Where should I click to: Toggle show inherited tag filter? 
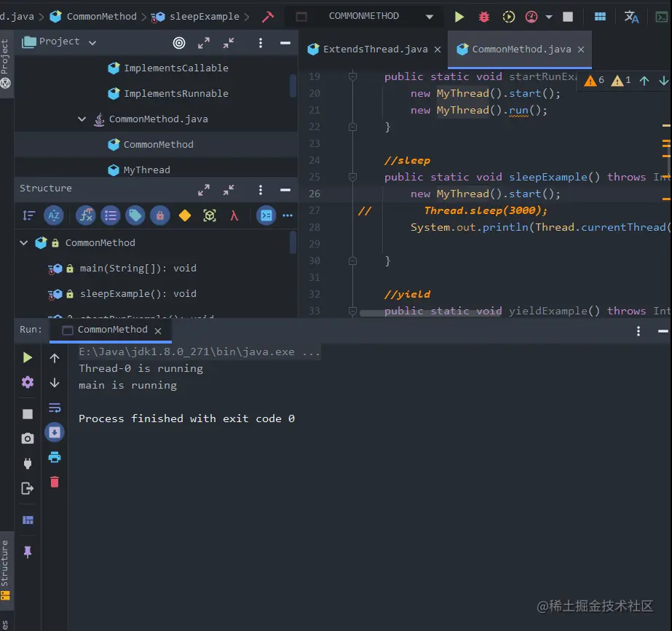pos(135,215)
